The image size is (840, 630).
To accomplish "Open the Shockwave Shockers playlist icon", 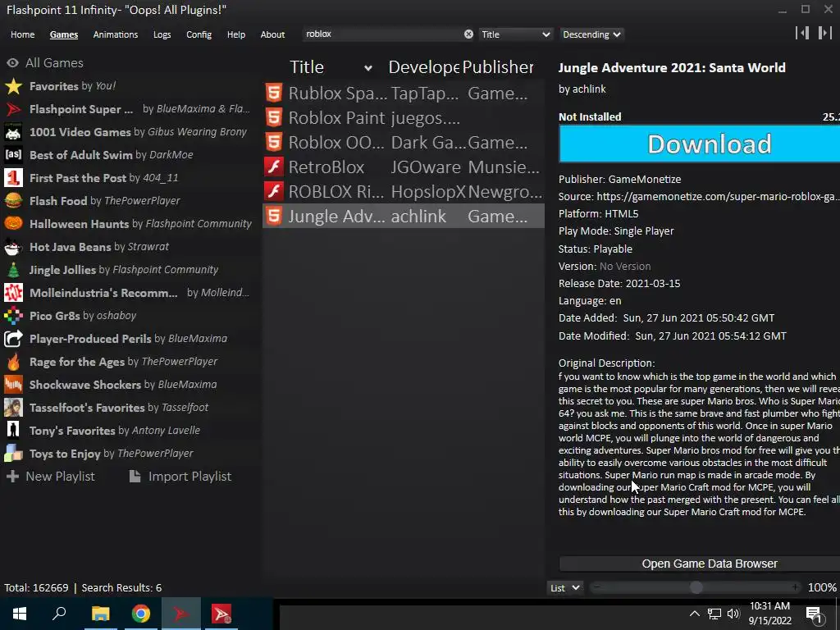I will (x=13, y=385).
